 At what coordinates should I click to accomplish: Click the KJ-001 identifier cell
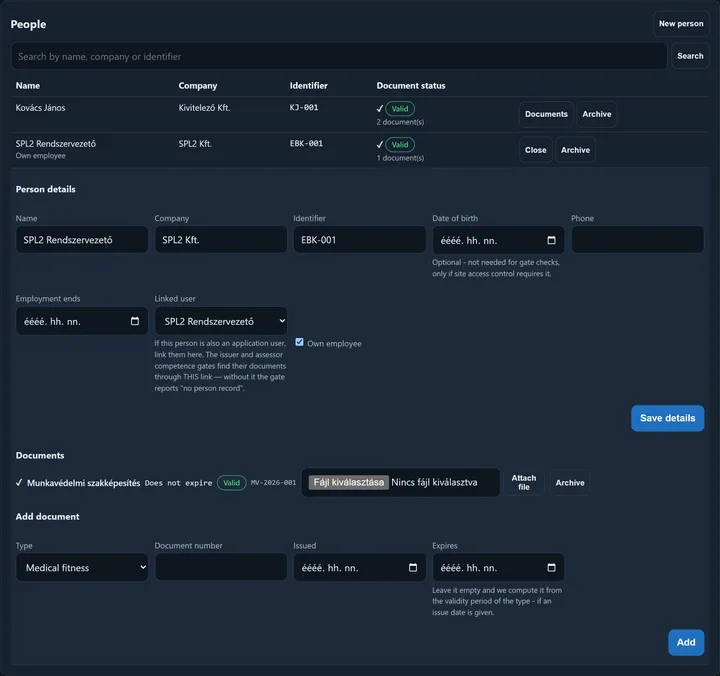tap(304, 107)
